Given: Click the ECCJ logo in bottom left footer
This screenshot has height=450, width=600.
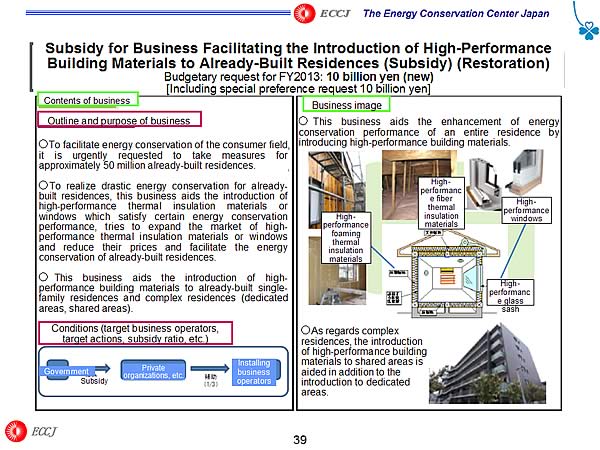Looking at the screenshot, I should (31, 431).
